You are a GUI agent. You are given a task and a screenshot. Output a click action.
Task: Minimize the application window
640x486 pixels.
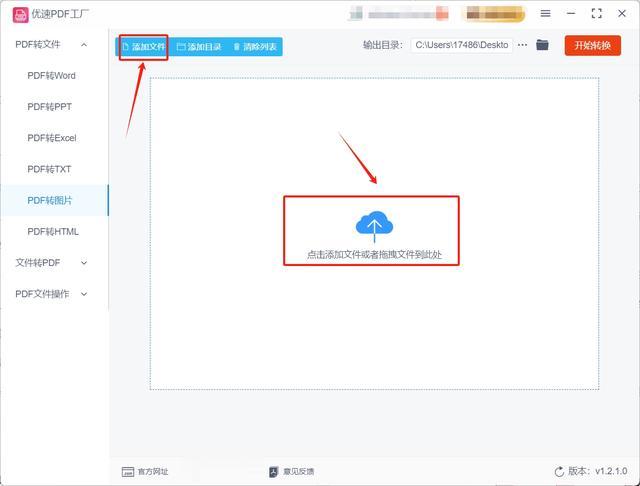pyautogui.click(x=571, y=13)
